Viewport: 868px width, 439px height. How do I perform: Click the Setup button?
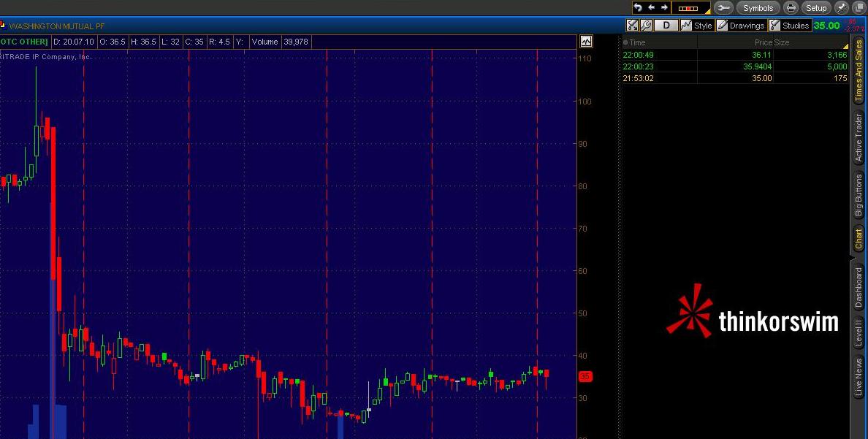(x=815, y=8)
